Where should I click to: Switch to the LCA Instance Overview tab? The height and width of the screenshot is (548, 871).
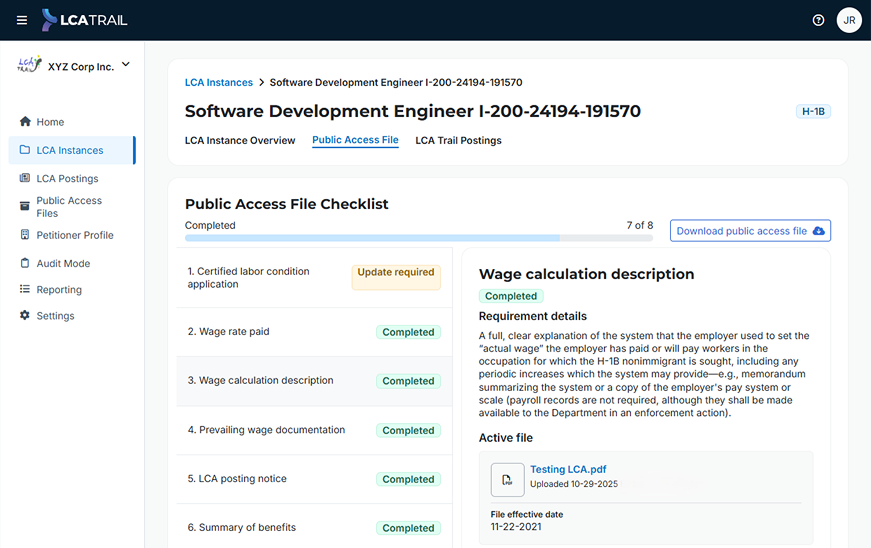(240, 140)
